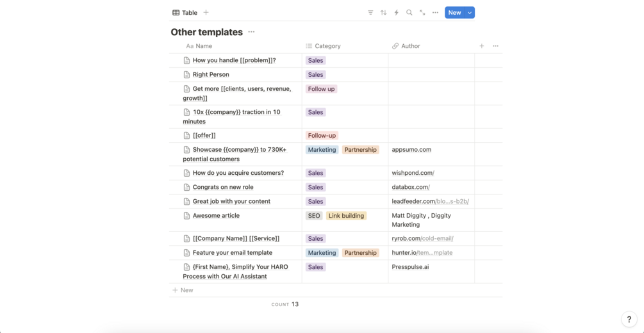Image resolution: width=644 pixels, height=333 pixels.
Task: Open the Right Person page row
Action: point(211,75)
